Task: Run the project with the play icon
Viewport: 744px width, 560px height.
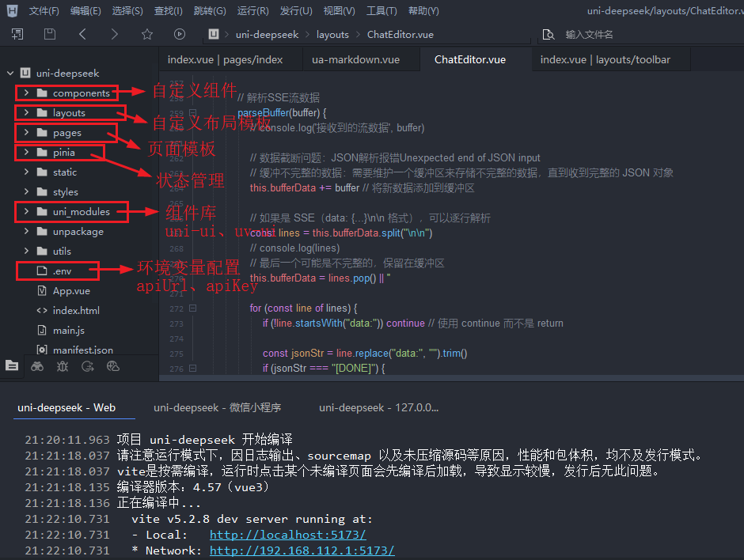Action: [x=180, y=34]
